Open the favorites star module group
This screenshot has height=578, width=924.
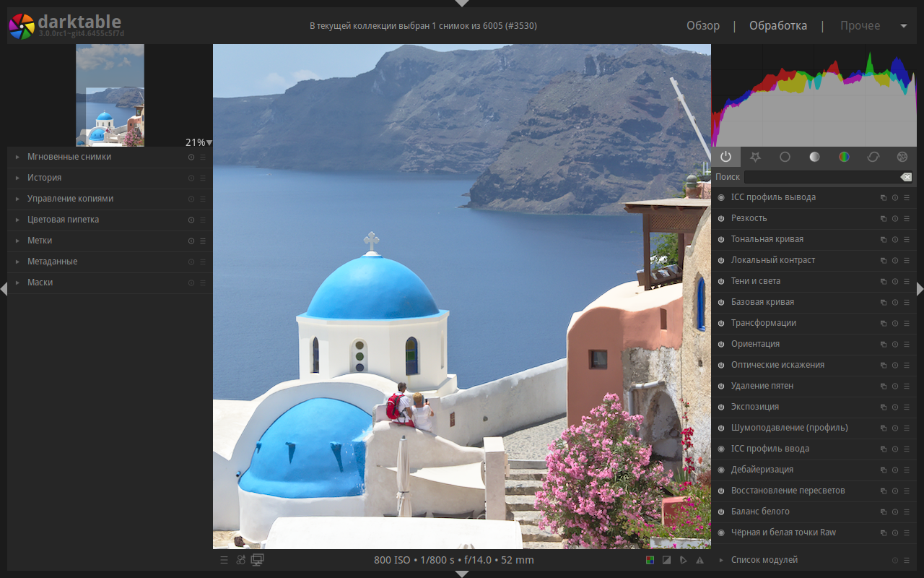[x=755, y=157]
